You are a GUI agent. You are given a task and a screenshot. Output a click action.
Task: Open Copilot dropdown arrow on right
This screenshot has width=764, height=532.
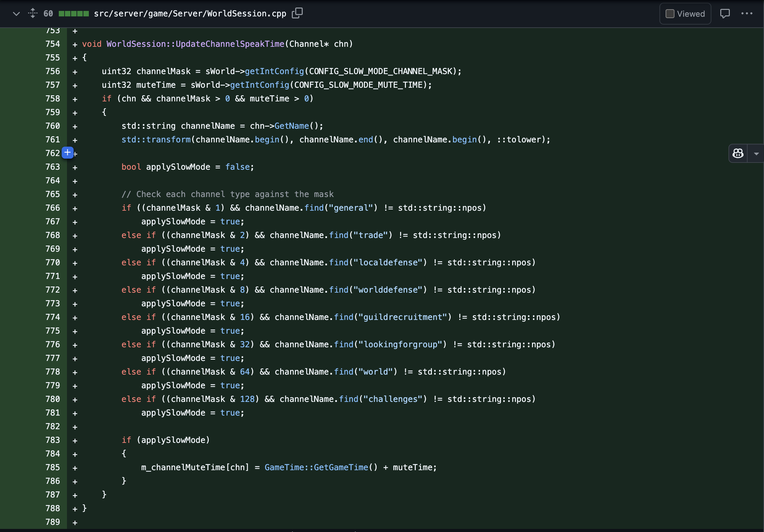point(756,154)
